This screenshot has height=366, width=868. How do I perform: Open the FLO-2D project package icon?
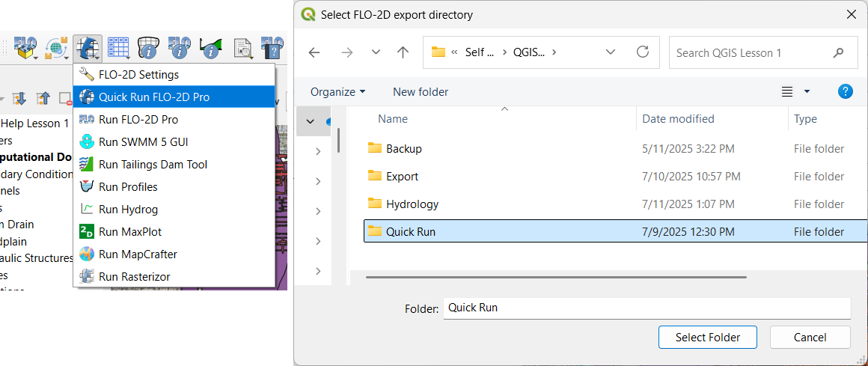pos(26,48)
